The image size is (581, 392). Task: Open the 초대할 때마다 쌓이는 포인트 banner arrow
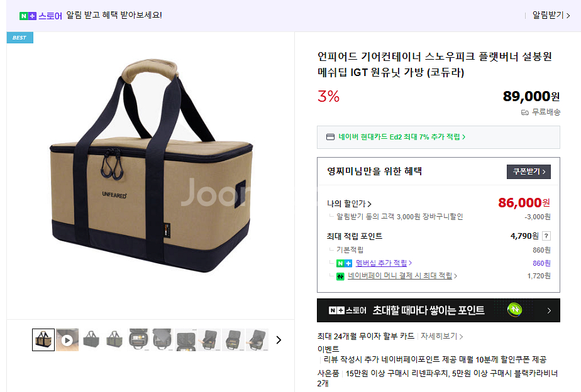tap(549, 310)
